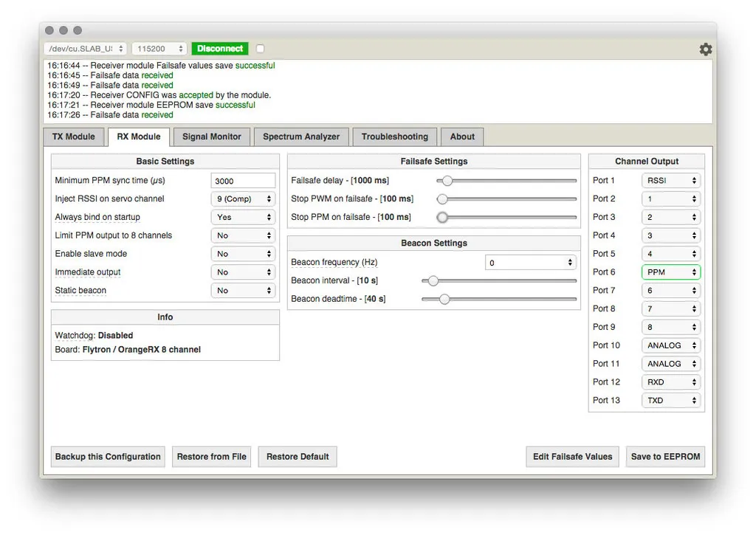
Task: Change the Always bind on startup dropdown
Action: pos(243,218)
